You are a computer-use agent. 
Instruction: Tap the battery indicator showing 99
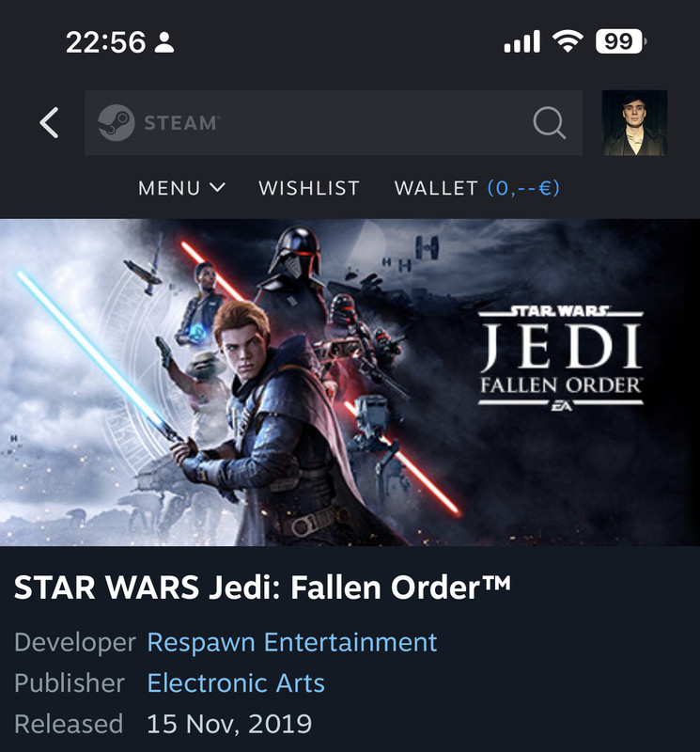pyautogui.click(x=620, y=41)
